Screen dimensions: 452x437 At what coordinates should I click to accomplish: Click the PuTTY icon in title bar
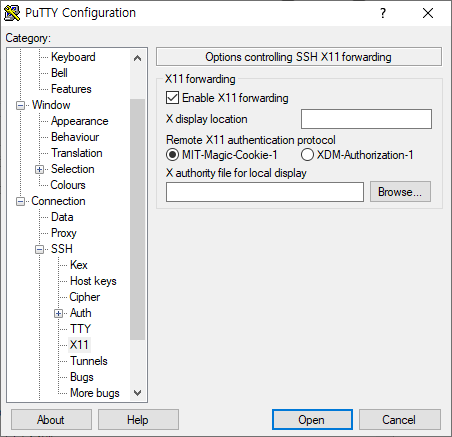tap(12, 13)
